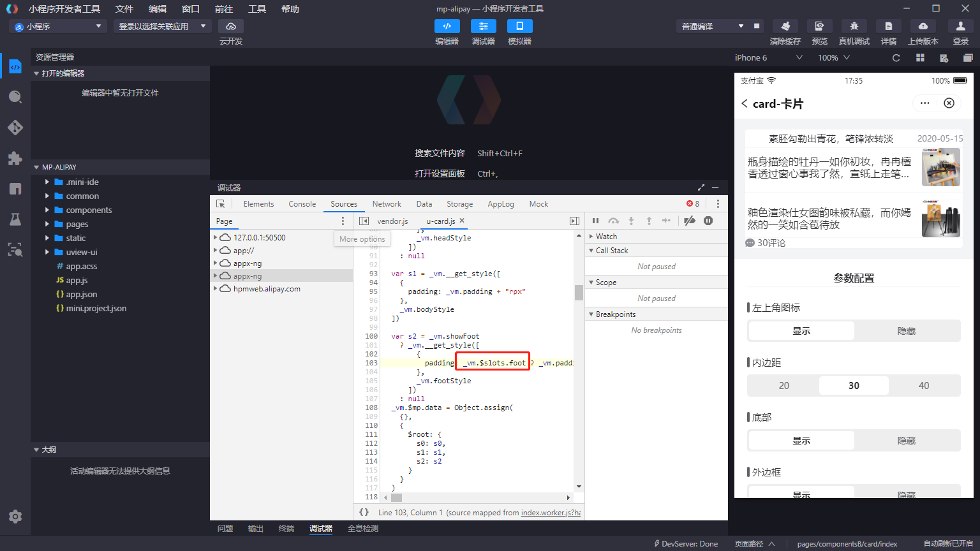This screenshot has height=551, width=980.
Task: Click the upload version (上传版本) icon
Action: click(x=923, y=26)
